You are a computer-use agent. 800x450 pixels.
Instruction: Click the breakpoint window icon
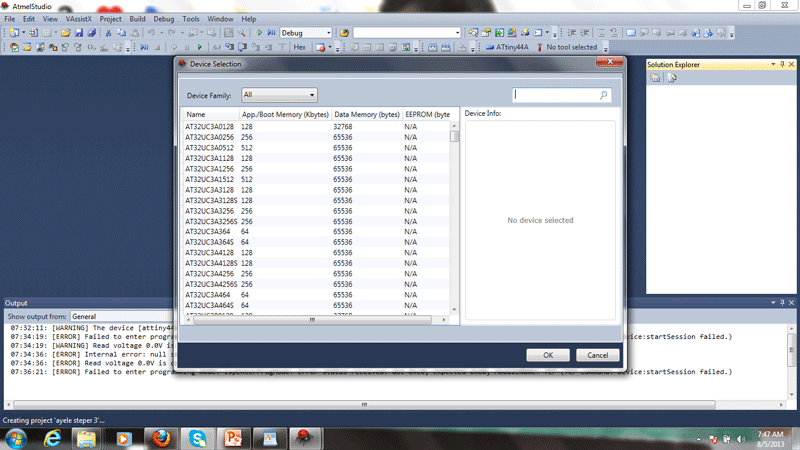click(320, 47)
